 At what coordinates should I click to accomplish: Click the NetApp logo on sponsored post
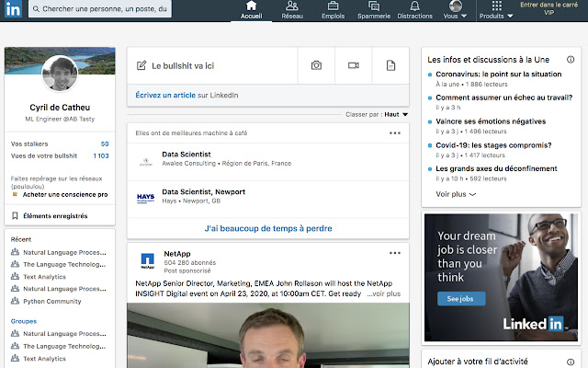click(147, 261)
